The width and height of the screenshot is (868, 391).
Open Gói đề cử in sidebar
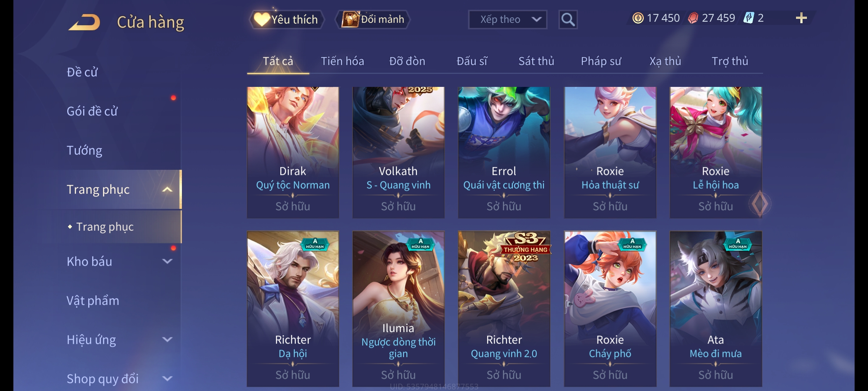92,111
